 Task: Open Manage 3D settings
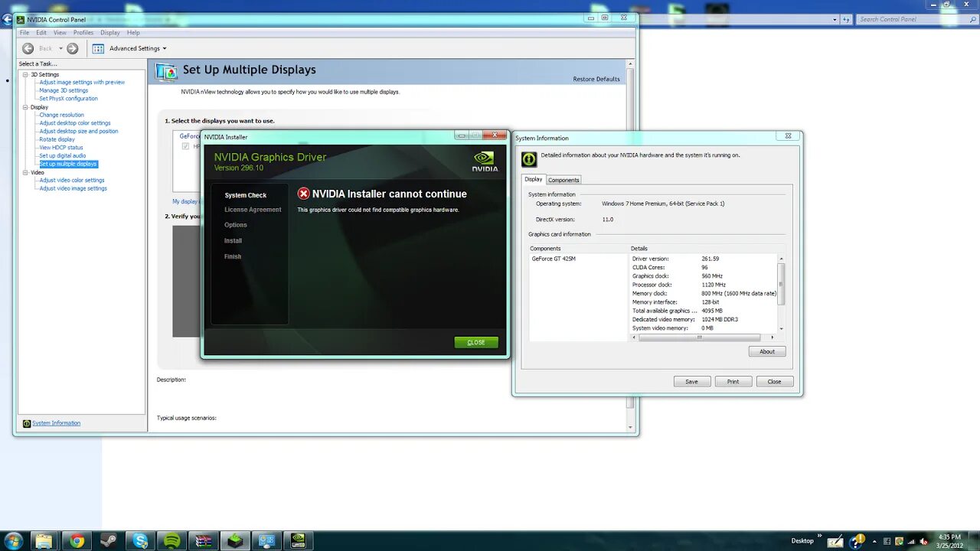(64, 90)
